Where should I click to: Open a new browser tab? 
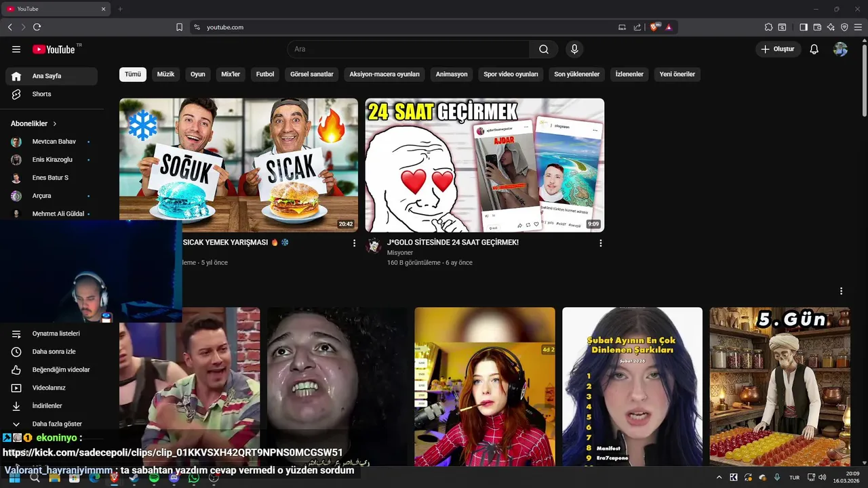click(120, 9)
